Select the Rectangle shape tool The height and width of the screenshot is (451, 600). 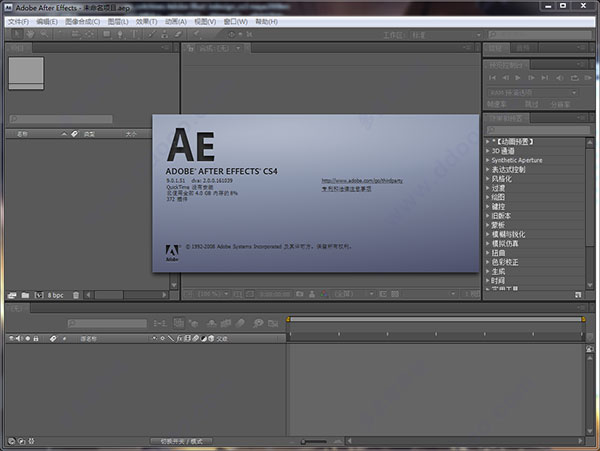click(107, 34)
